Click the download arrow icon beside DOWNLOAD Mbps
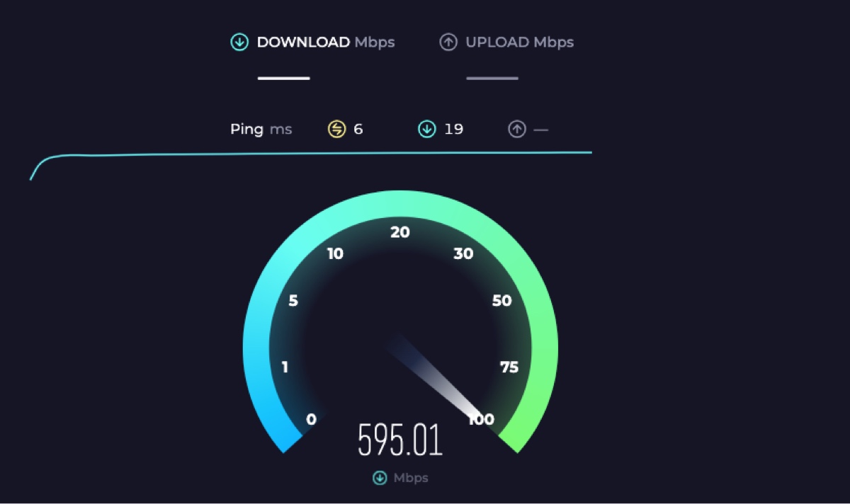Screen dimensions: 850x504 pos(239,42)
